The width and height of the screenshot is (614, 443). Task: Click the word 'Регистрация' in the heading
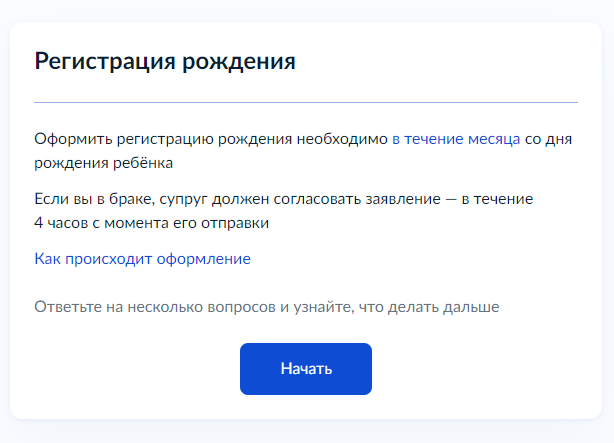(x=105, y=62)
